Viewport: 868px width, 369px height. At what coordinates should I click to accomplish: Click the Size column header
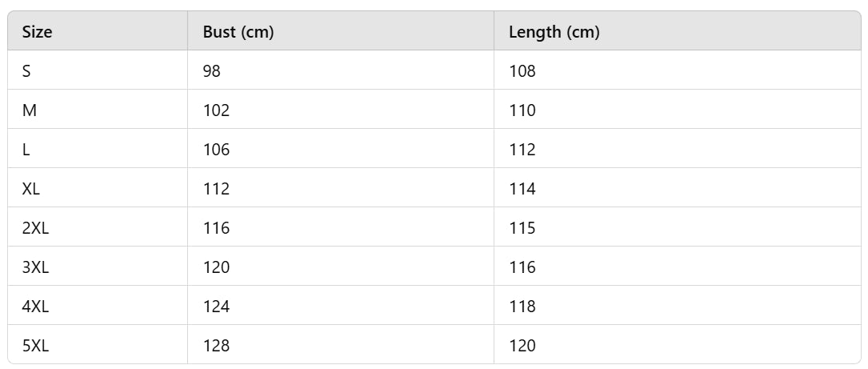coord(37,33)
